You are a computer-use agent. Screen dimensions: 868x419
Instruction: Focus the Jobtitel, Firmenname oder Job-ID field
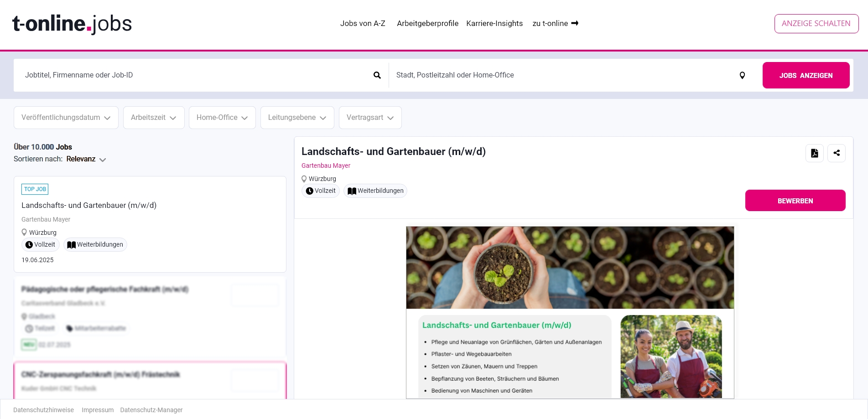click(196, 75)
